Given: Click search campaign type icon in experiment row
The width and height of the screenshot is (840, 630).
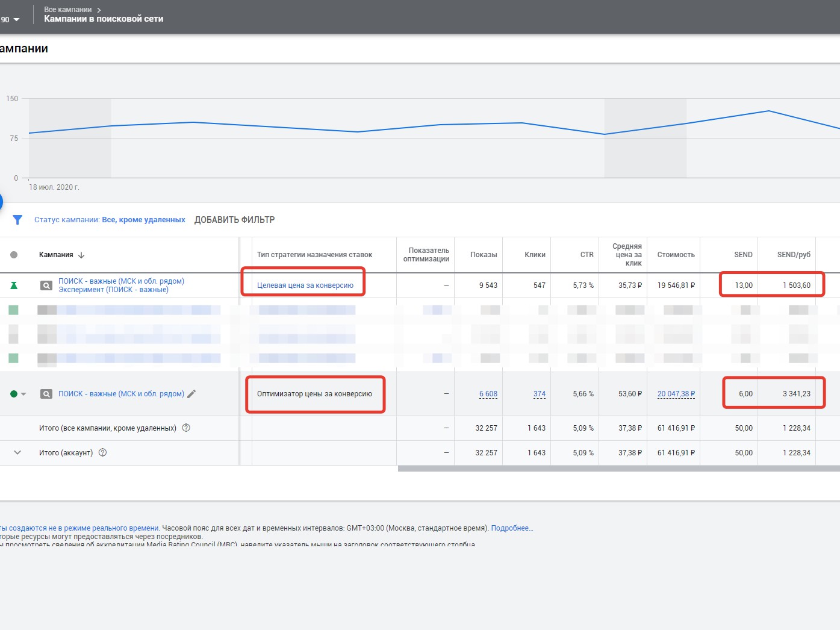Looking at the screenshot, I should 46,285.
